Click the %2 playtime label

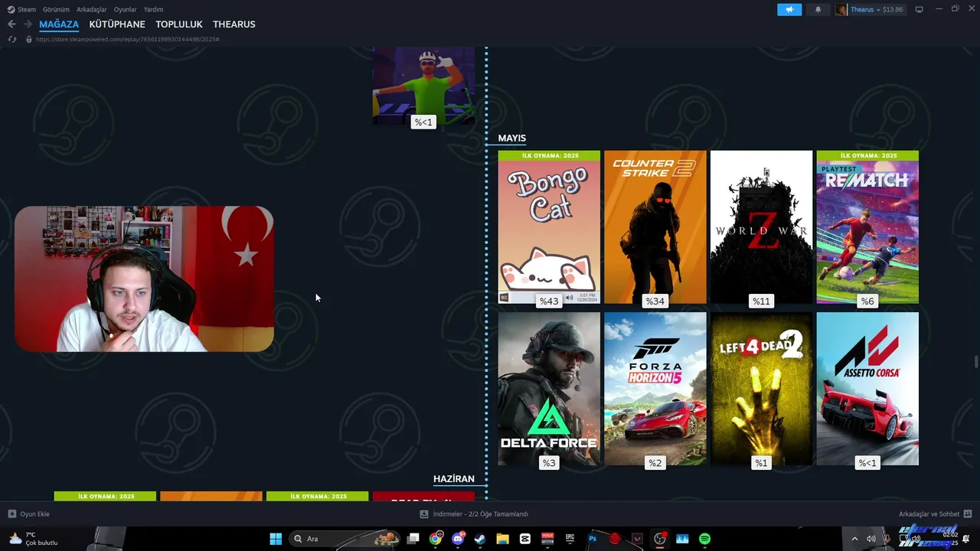655,463
